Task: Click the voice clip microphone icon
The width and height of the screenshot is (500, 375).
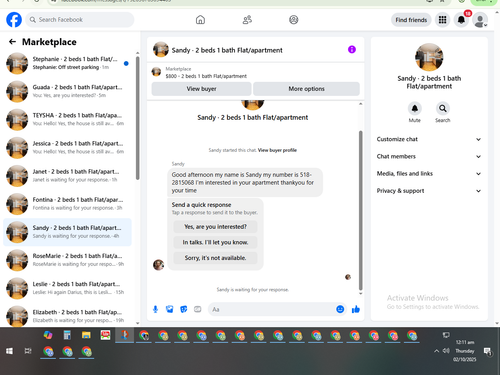Action: [155, 309]
